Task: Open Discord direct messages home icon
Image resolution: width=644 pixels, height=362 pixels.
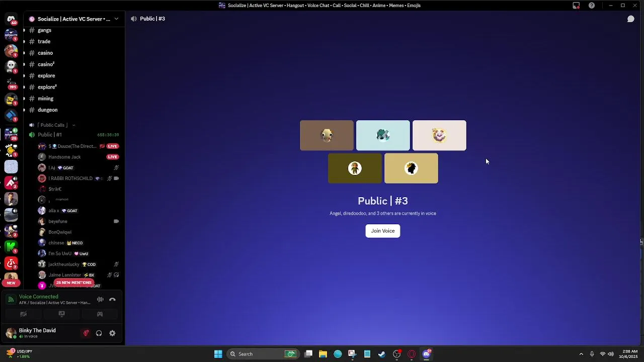Action: click(11, 19)
